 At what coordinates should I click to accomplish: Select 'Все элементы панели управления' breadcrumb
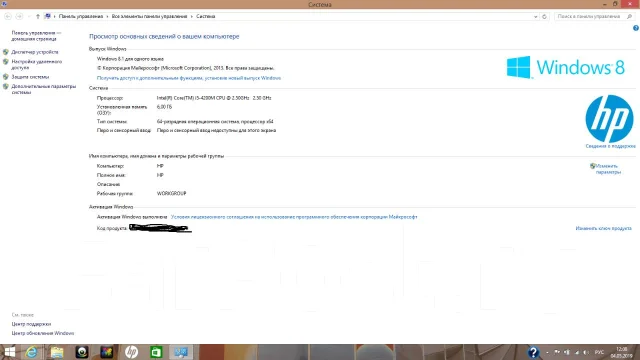(149, 17)
